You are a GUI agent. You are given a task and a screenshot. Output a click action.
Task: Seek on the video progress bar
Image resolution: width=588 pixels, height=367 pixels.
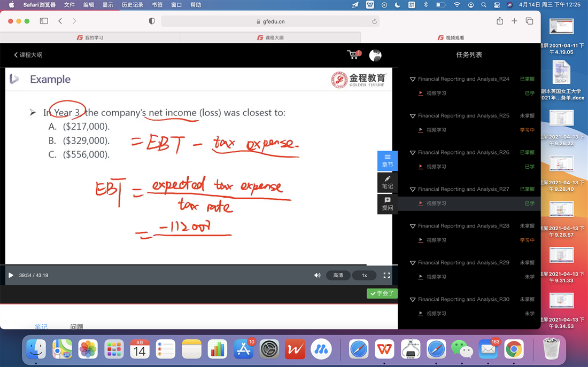(x=199, y=264)
